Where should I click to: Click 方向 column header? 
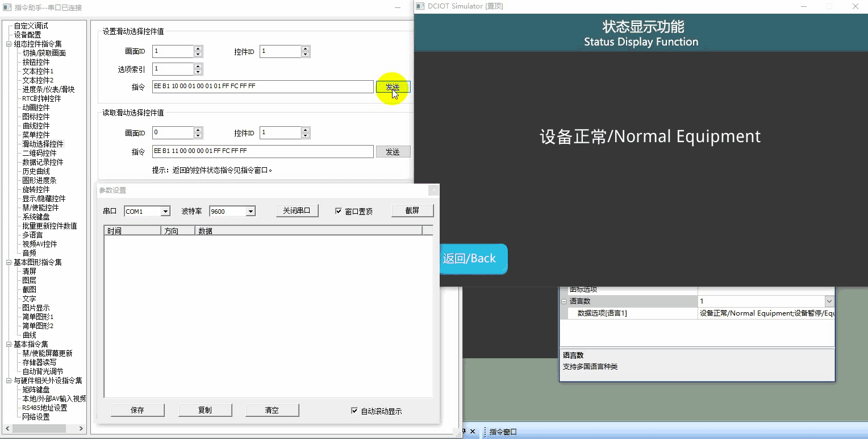tap(178, 231)
